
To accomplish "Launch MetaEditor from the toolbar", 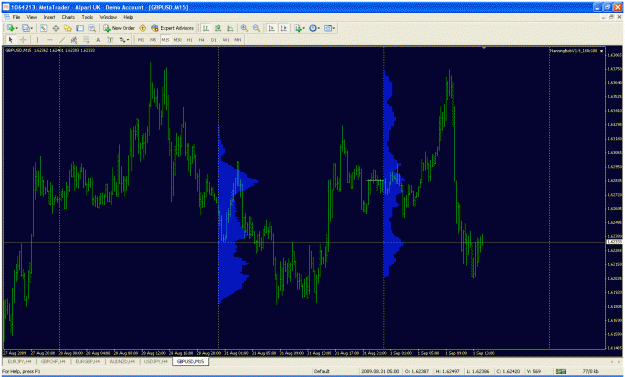I will click(x=142, y=28).
